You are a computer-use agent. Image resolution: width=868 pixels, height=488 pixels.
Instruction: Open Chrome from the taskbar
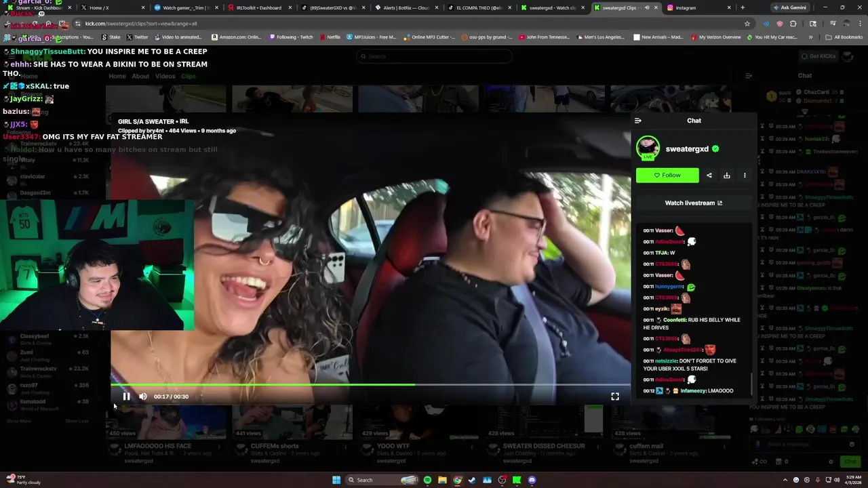click(x=457, y=480)
